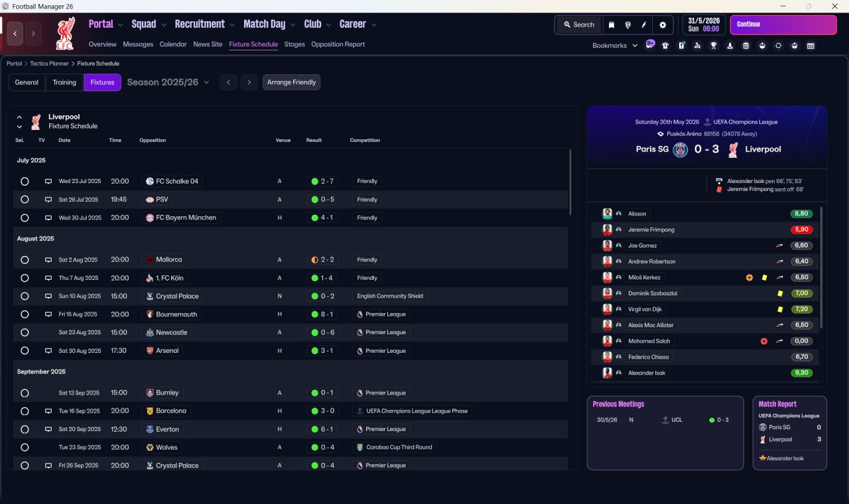Click Mohamed Salah's red injury cross icon
This screenshot has height=504, width=849.
pyautogui.click(x=764, y=341)
